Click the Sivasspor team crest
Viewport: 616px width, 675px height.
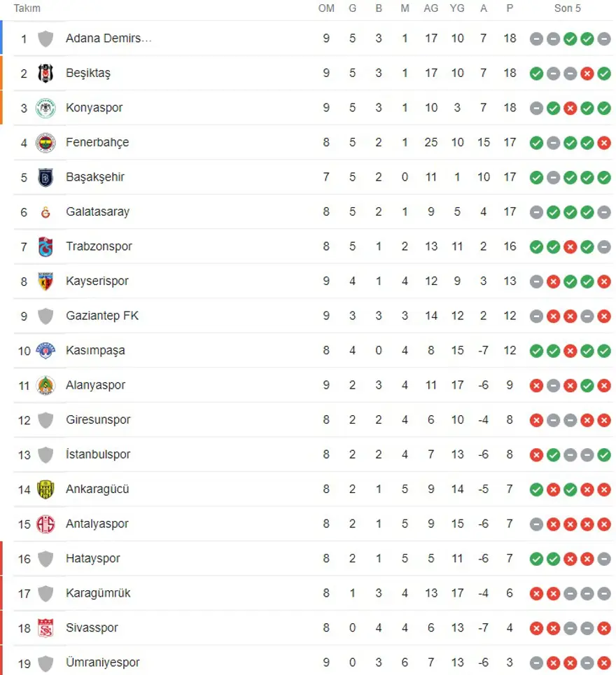45,628
